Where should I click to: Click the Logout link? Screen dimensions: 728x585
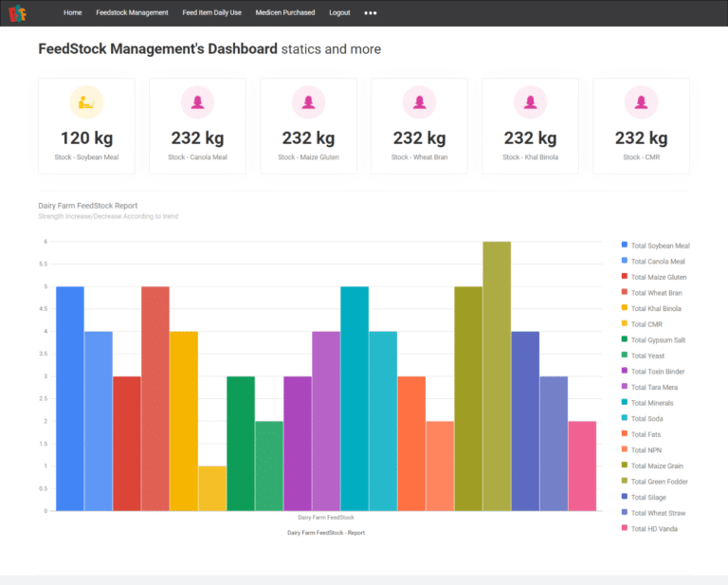pyautogui.click(x=339, y=13)
